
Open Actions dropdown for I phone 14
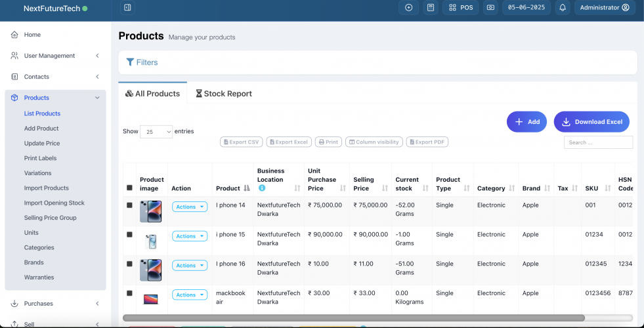(190, 207)
